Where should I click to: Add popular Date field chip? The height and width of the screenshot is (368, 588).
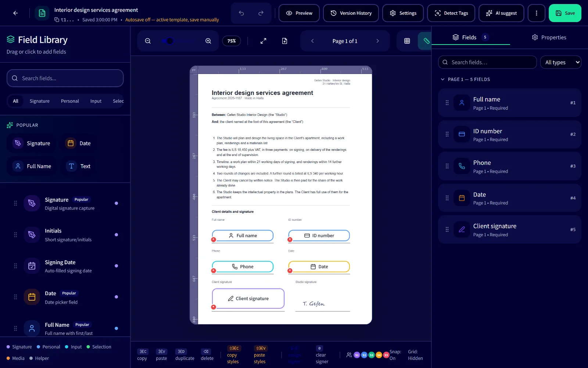(x=78, y=143)
